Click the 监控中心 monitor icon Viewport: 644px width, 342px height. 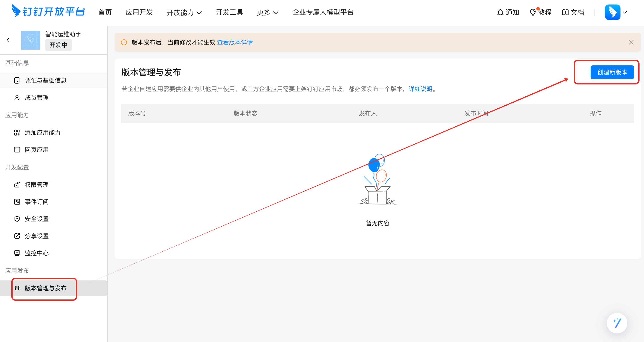(17, 253)
